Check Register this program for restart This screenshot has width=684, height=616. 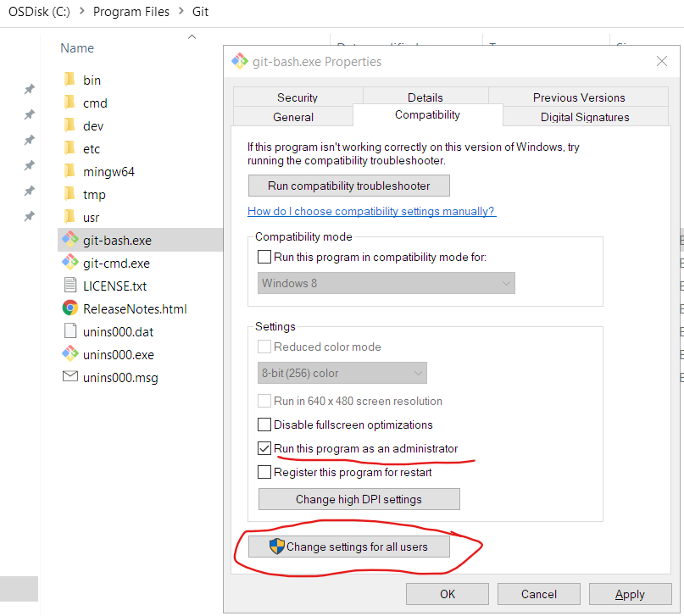264,472
